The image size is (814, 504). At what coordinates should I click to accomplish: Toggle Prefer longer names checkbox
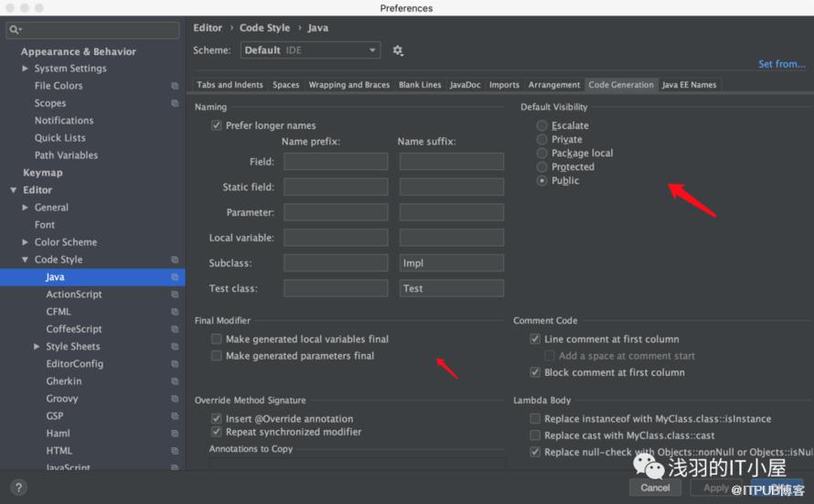click(217, 125)
